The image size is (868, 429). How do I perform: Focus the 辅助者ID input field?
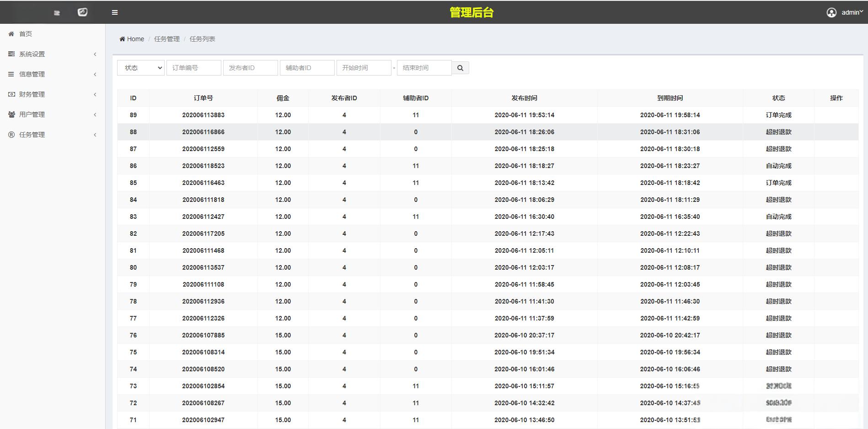coord(307,68)
